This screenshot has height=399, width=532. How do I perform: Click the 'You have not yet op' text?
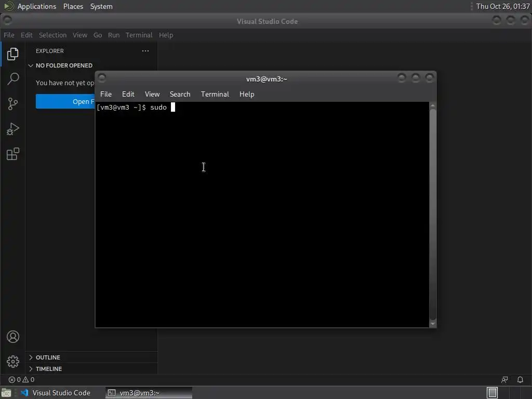[65, 83]
